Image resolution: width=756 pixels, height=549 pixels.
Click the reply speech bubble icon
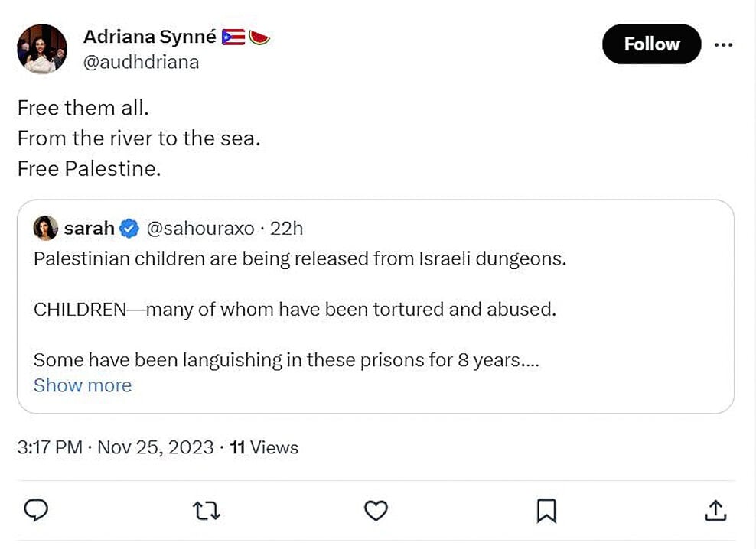[x=36, y=510]
